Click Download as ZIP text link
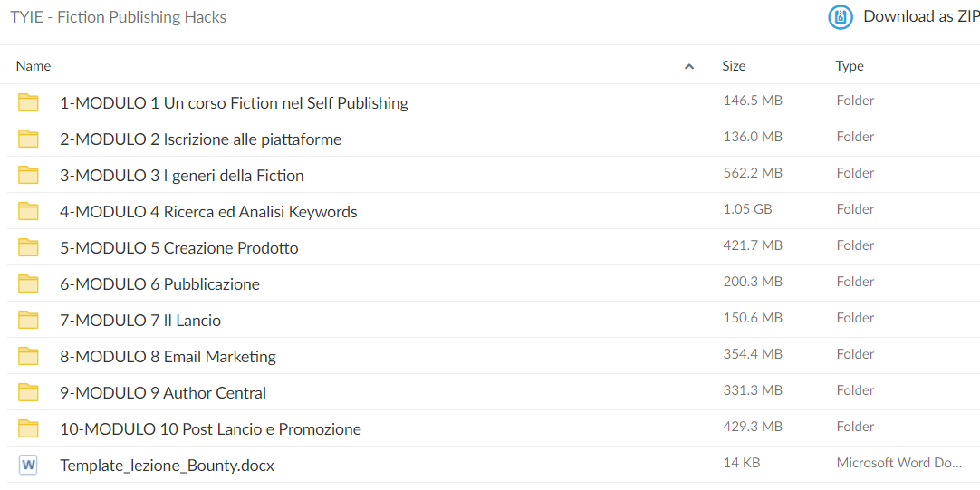This screenshot has height=490, width=980. [921, 17]
